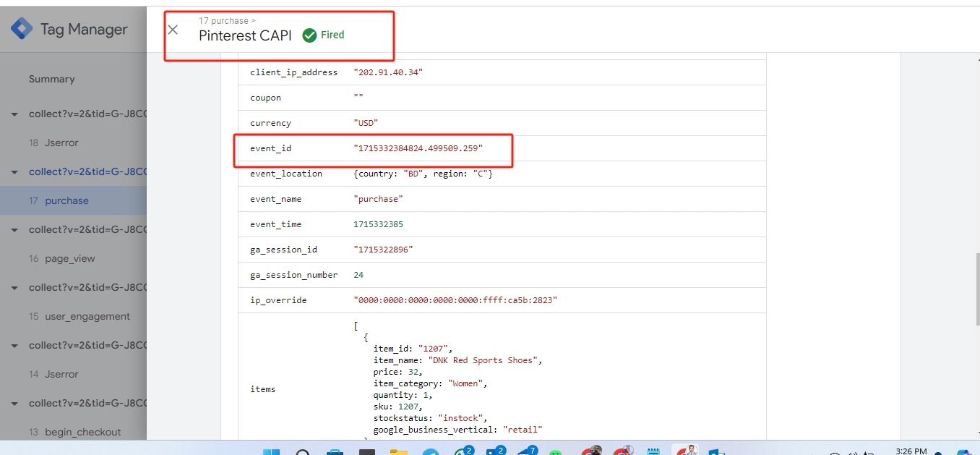Collapse the collect group above 17 purchase
Viewport: 980px width, 455px height.
click(14, 172)
